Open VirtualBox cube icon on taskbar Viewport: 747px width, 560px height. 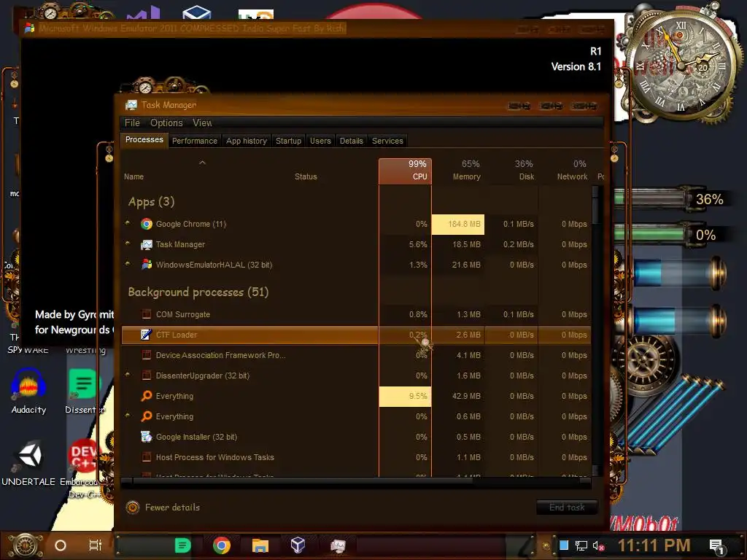pyautogui.click(x=298, y=545)
